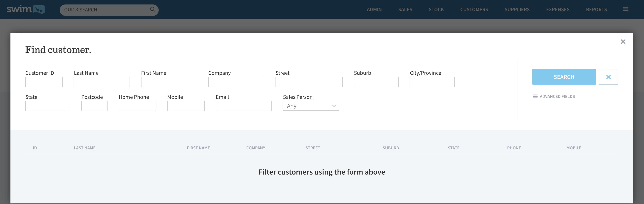Sort by the MOBILE column header

(574, 148)
